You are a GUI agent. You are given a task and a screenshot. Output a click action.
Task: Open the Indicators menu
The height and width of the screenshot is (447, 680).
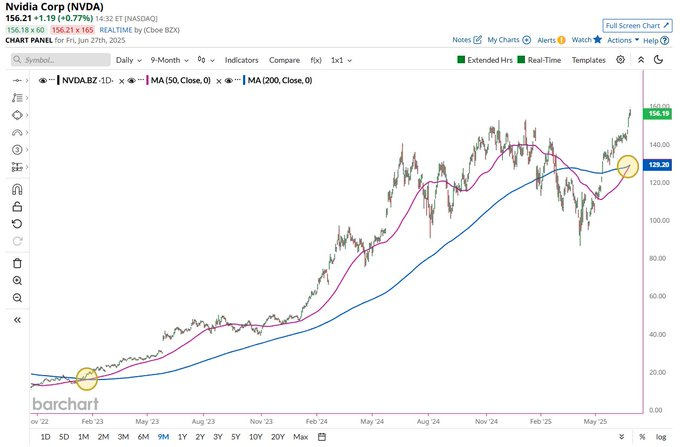coord(242,60)
